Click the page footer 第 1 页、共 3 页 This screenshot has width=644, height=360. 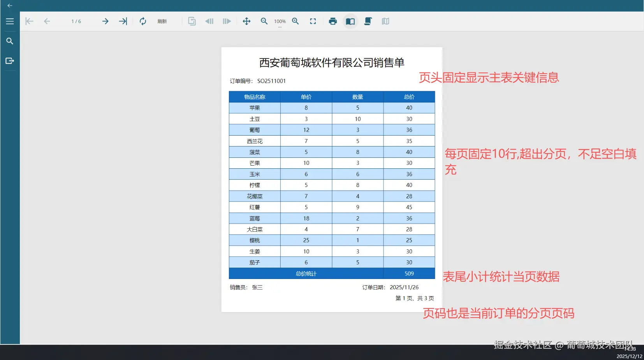click(415, 298)
